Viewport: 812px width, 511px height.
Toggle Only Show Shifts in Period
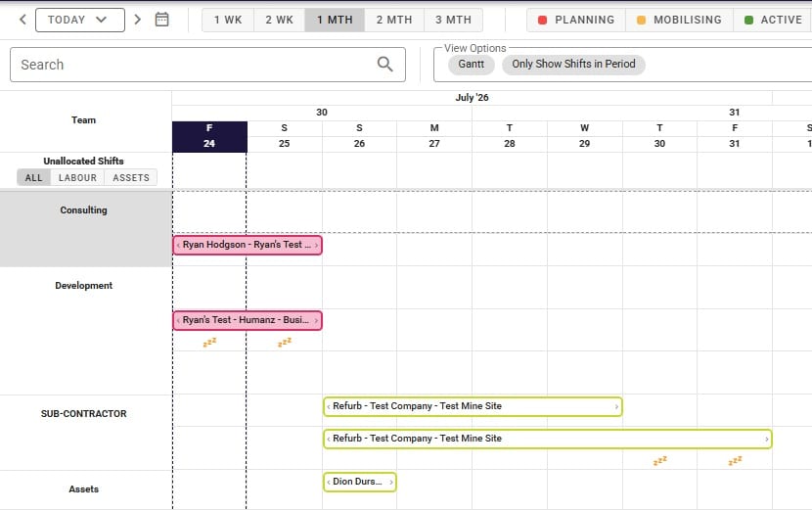573,65
